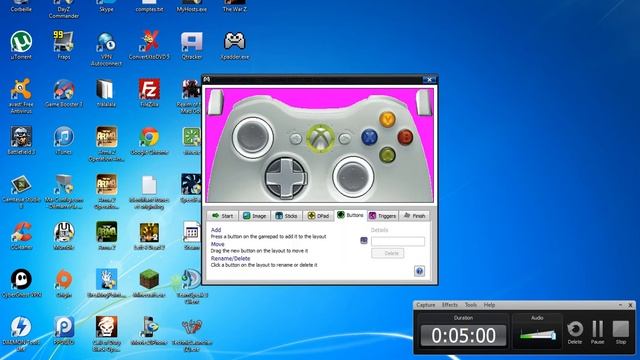
Task: Open the avast! Free Antivirus icon
Action: [21, 96]
